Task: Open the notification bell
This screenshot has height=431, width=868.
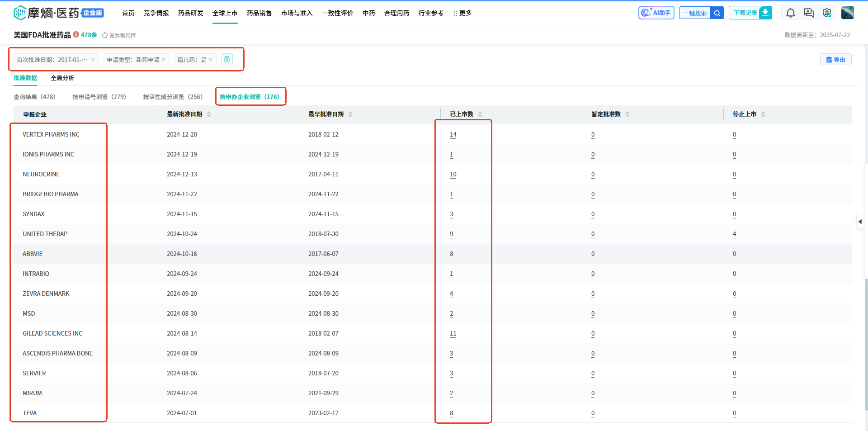Action: [x=790, y=13]
